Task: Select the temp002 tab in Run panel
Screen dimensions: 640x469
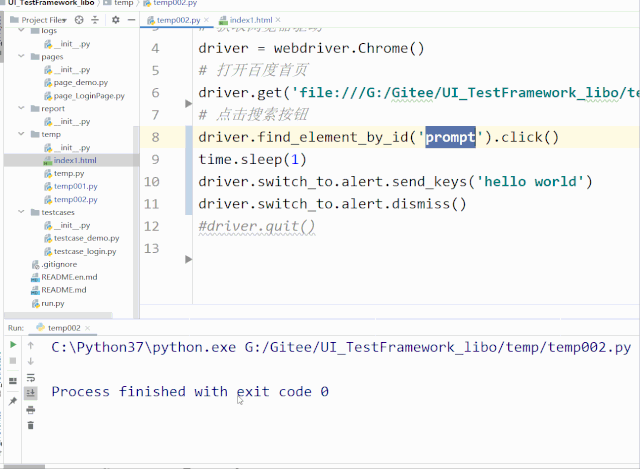Action: point(61,327)
